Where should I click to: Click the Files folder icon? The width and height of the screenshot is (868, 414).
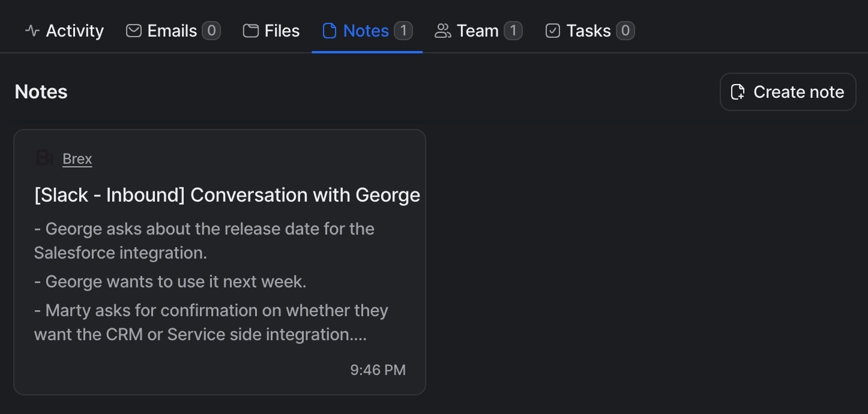(x=250, y=31)
